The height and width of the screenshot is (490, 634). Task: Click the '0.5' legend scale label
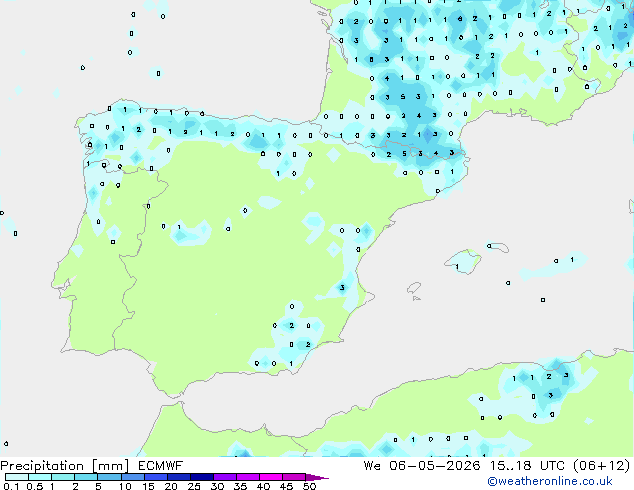(x=34, y=486)
